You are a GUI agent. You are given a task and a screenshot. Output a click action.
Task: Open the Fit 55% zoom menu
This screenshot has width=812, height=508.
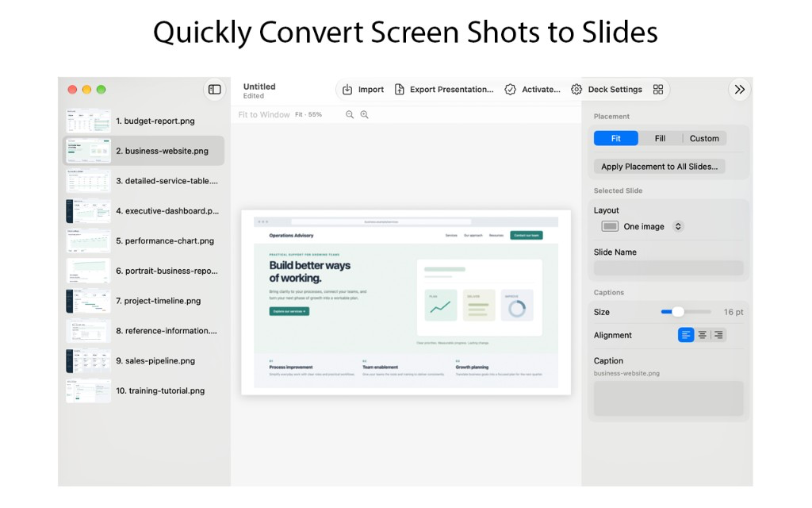(x=308, y=114)
